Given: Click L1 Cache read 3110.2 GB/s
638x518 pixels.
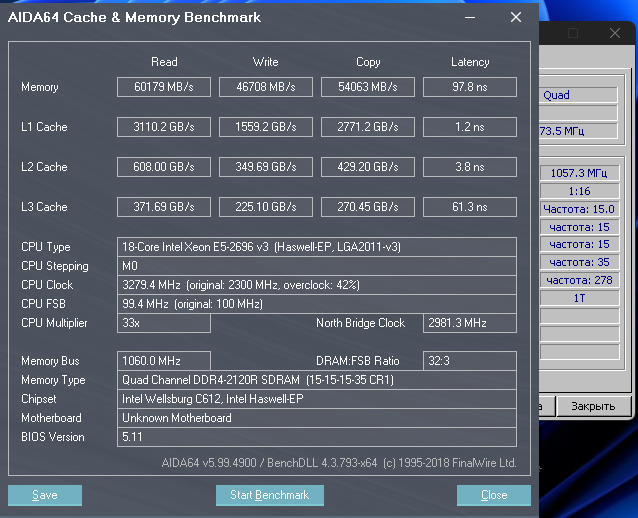Looking at the screenshot, I should click(164, 127).
